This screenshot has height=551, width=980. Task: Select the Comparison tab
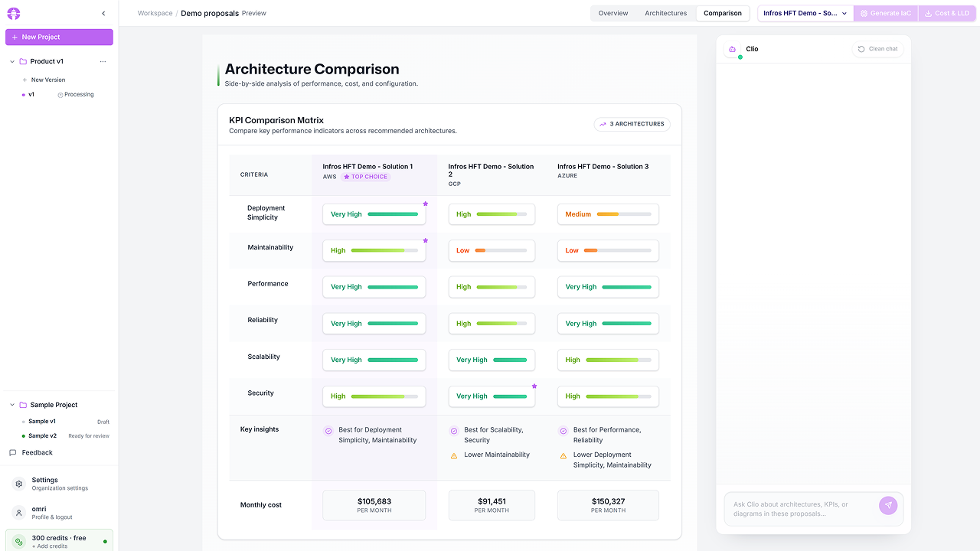pos(723,13)
